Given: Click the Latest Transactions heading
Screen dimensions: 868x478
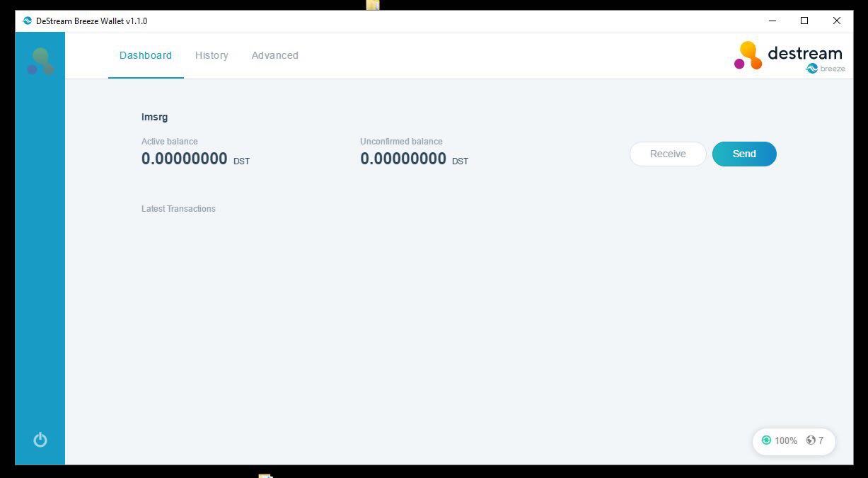Looking at the screenshot, I should point(178,209).
